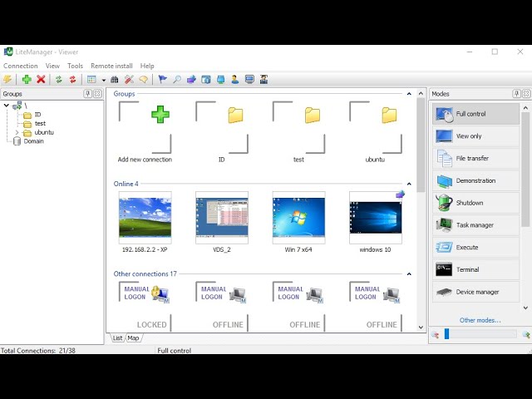Select the Device manager mode
This screenshot has width=532, height=399.
pos(475,292)
